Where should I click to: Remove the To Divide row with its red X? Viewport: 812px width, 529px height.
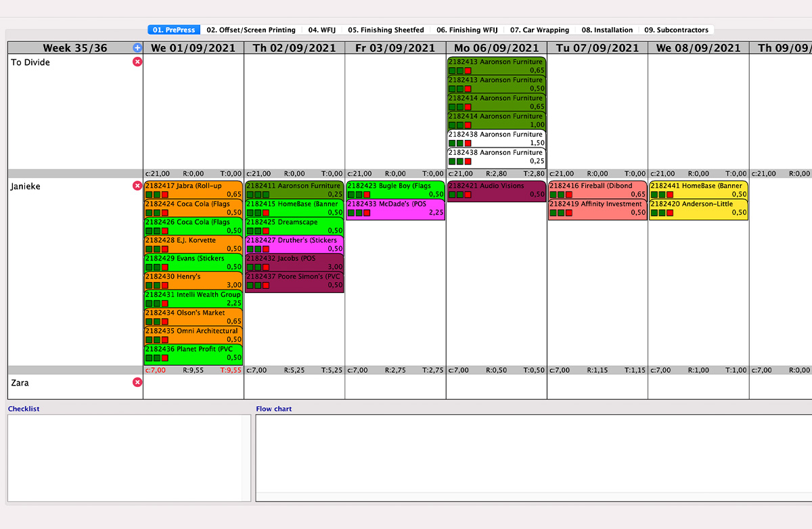coord(137,62)
